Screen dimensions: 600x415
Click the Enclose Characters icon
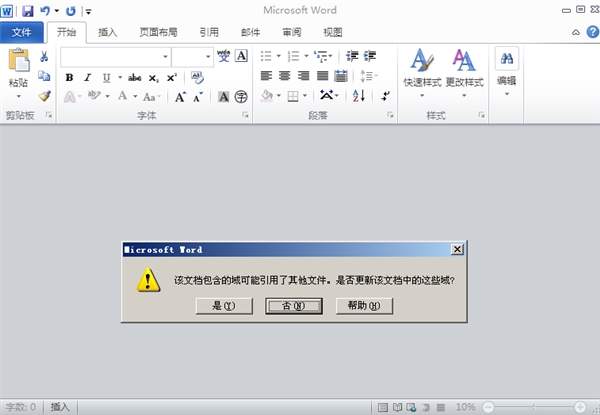click(x=241, y=97)
